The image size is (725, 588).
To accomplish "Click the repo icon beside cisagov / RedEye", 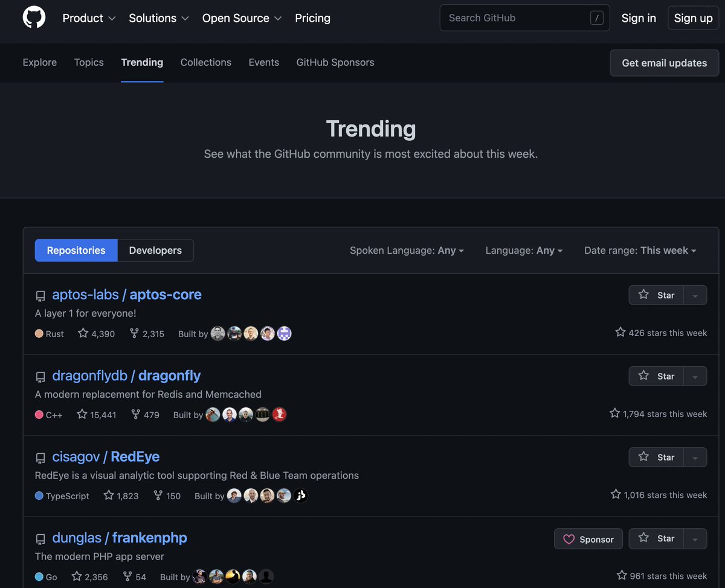I will click(40, 458).
